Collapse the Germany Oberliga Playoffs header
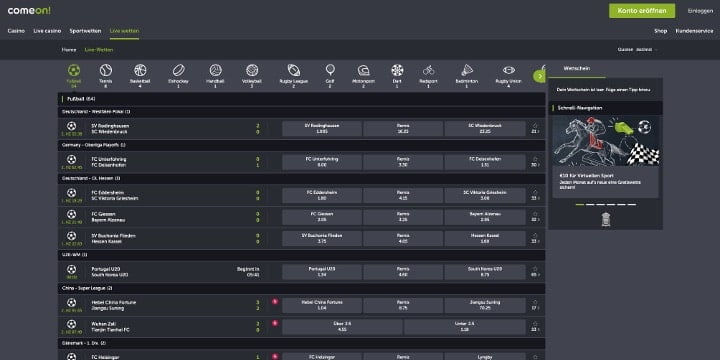Screen dimensions: 720x360 (302, 145)
